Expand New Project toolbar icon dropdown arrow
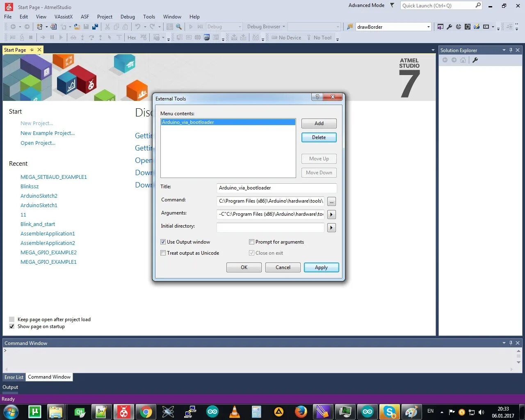The width and height of the screenshot is (525, 420). [x=46, y=27]
